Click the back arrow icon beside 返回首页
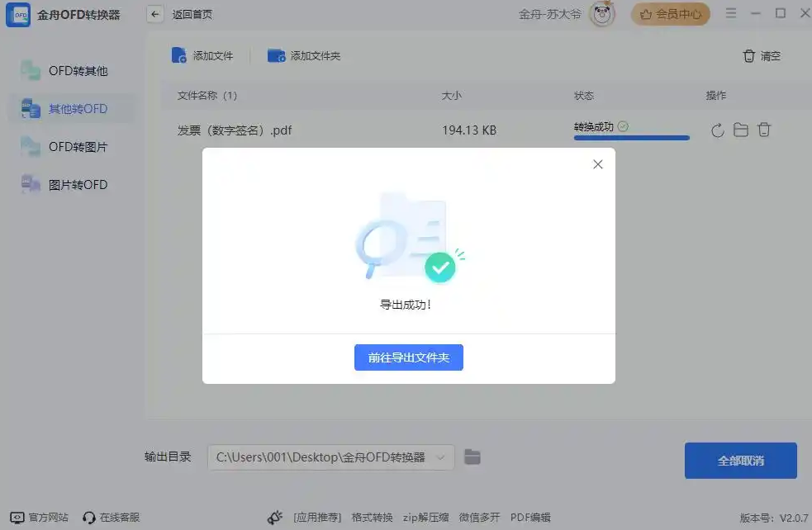 coord(154,15)
